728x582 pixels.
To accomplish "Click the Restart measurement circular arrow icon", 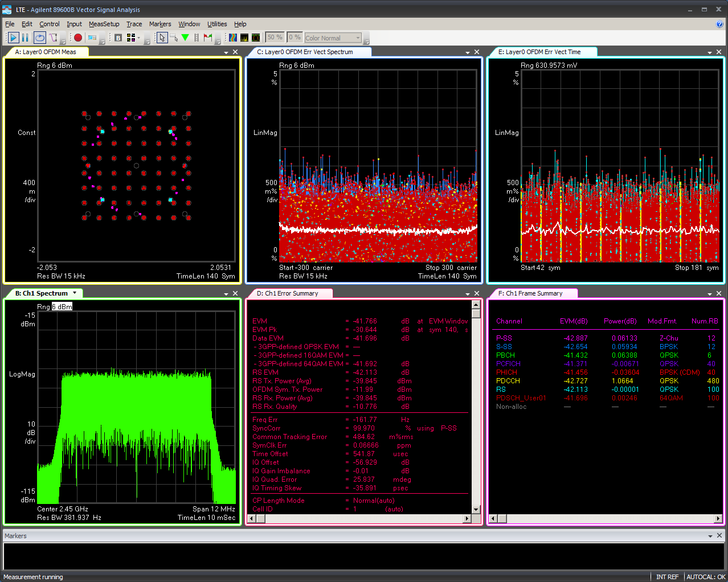I will [x=39, y=38].
